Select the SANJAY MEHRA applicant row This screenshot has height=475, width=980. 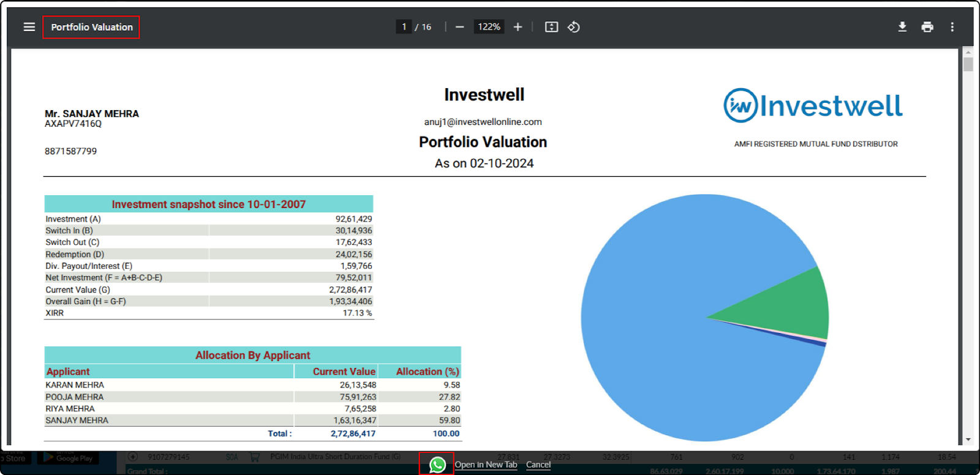tap(252, 421)
